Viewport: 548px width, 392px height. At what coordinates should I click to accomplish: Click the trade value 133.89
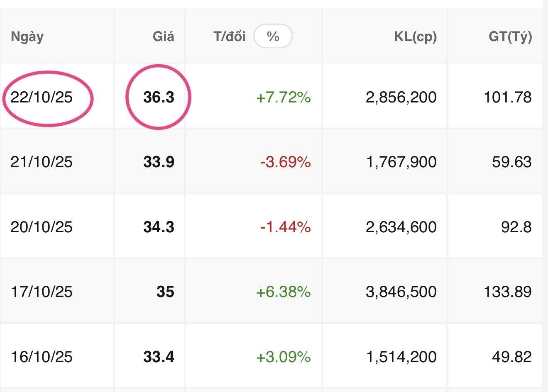pos(508,292)
